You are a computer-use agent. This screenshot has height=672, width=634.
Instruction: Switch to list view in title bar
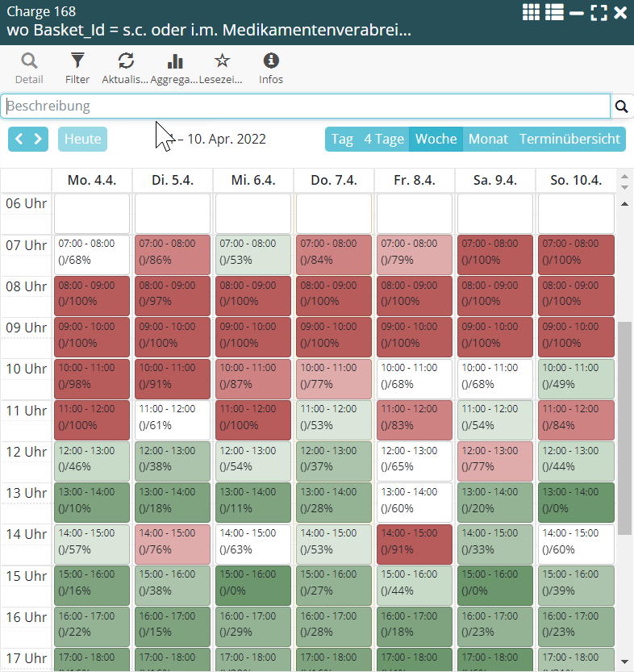[x=554, y=12]
